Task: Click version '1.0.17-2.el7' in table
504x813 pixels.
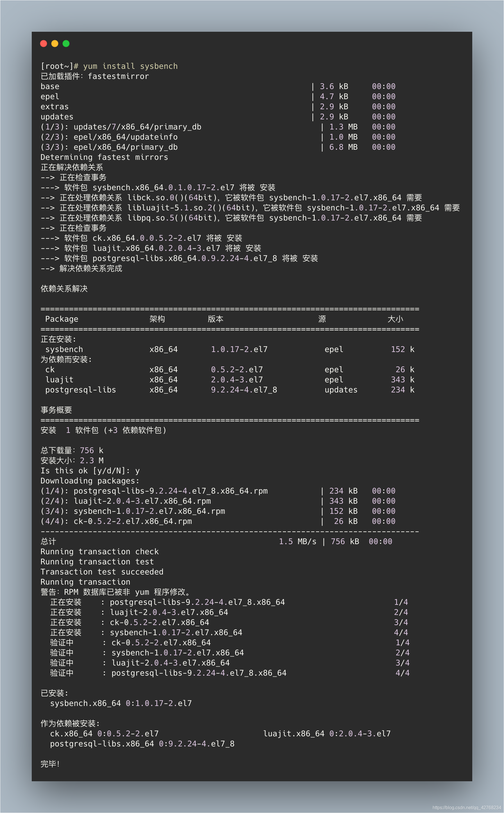Action: (239, 349)
